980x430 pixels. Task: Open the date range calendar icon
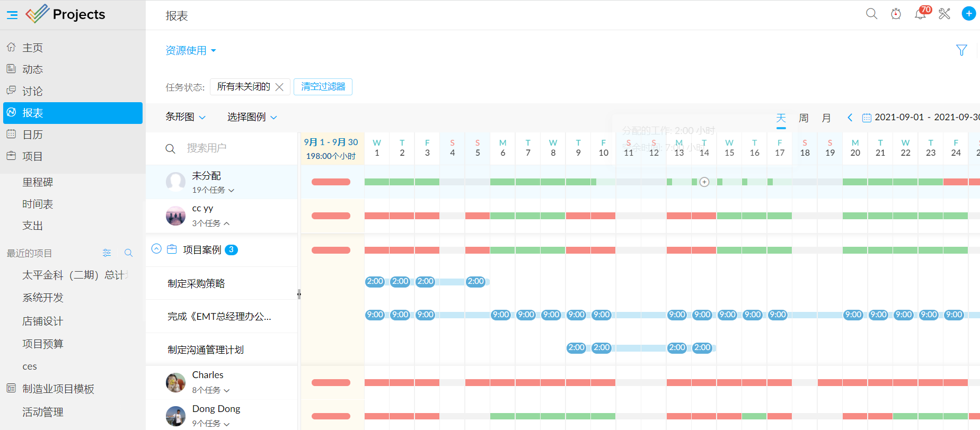[x=867, y=118]
